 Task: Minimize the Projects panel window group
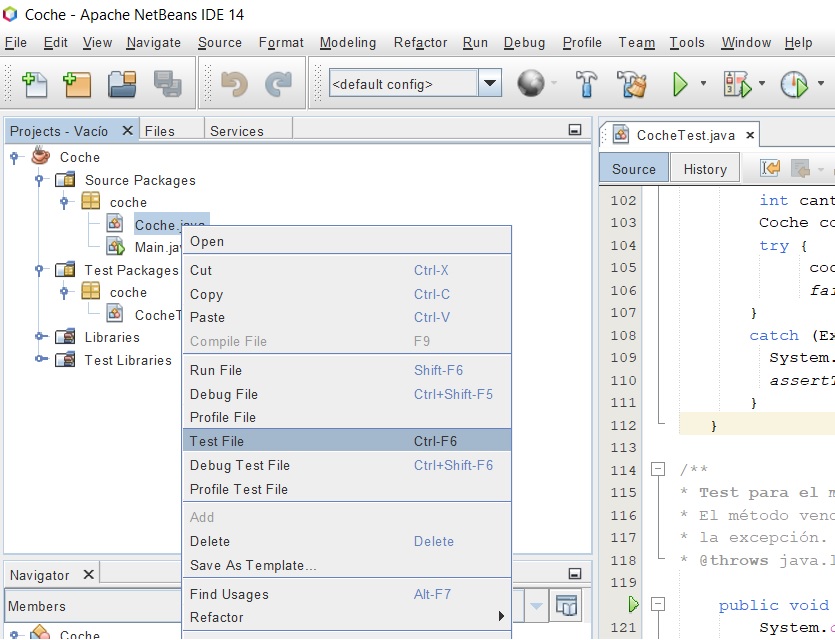coord(574,130)
